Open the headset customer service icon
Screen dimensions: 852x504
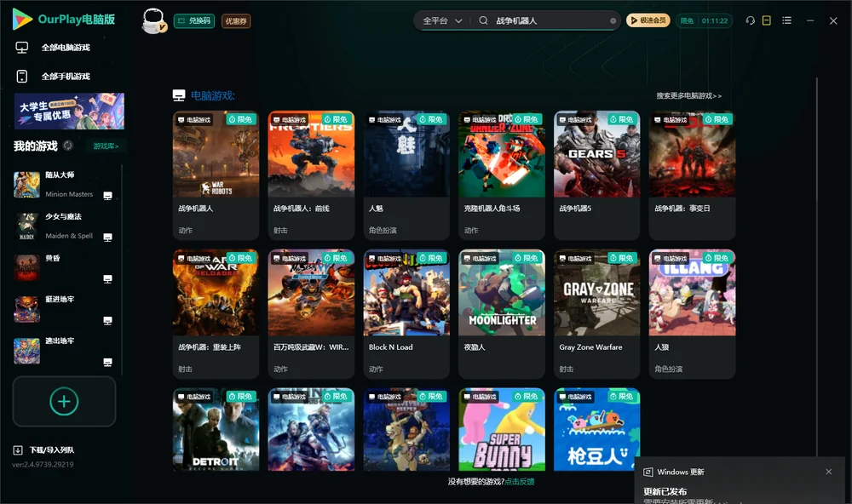(751, 20)
